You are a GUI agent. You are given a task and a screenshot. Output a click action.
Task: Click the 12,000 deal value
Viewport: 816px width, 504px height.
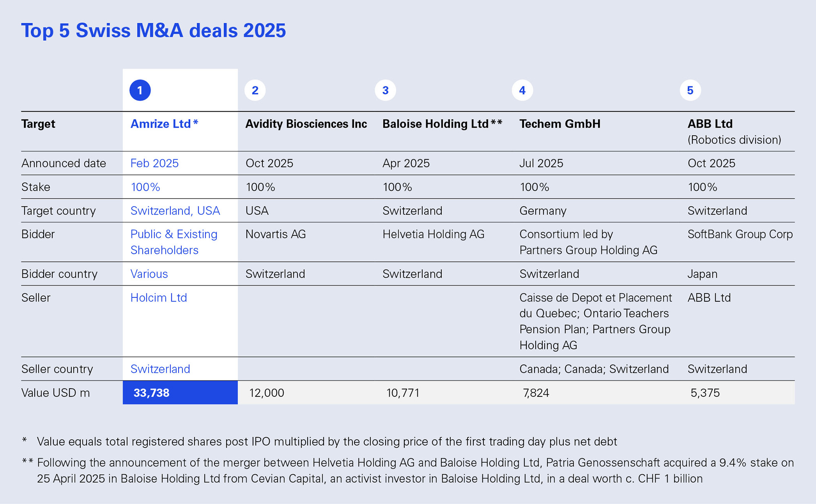click(x=266, y=393)
